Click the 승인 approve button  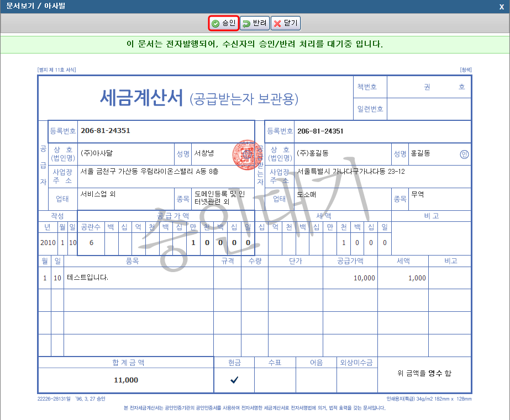tap(223, 23)
